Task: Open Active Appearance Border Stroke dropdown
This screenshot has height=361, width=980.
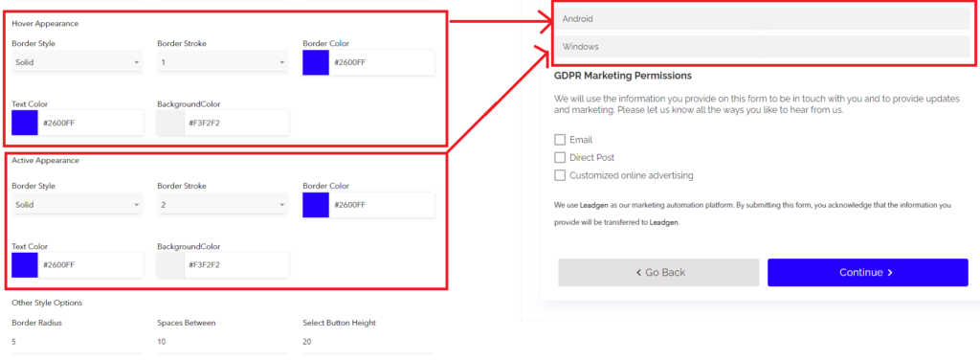Action: (x=223, y=205)
